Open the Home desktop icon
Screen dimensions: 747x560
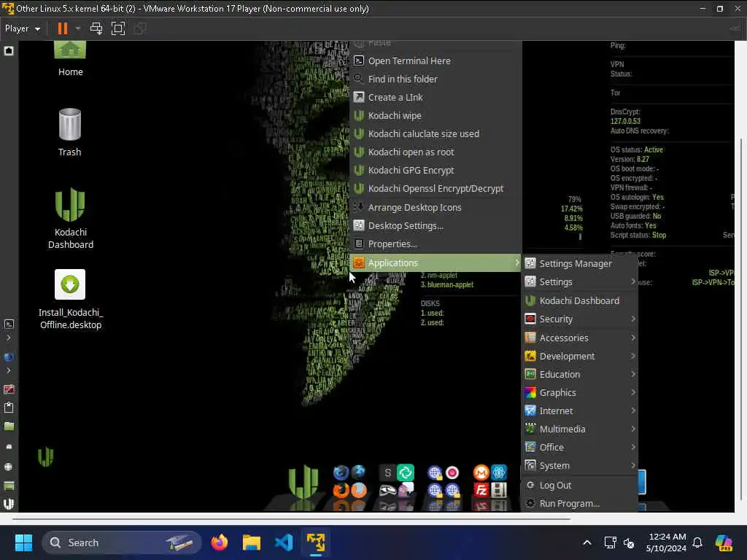coord(70,59)
